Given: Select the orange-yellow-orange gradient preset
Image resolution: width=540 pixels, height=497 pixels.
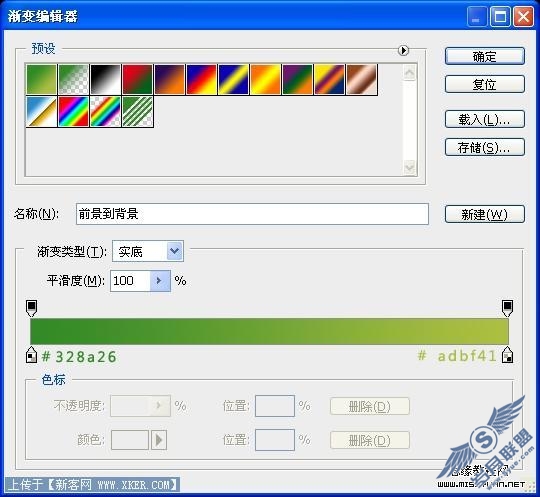Looking at the screenshot, I should [x=266, y=79].
